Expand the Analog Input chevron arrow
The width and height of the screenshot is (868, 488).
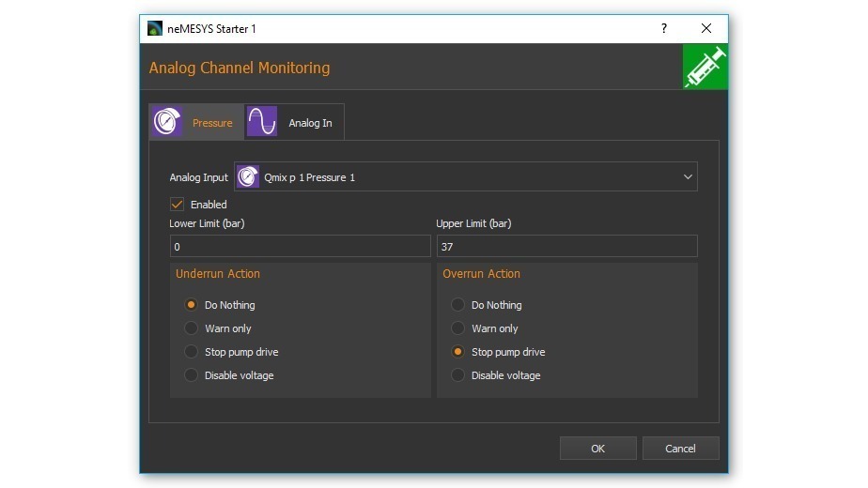coord(688,176)
